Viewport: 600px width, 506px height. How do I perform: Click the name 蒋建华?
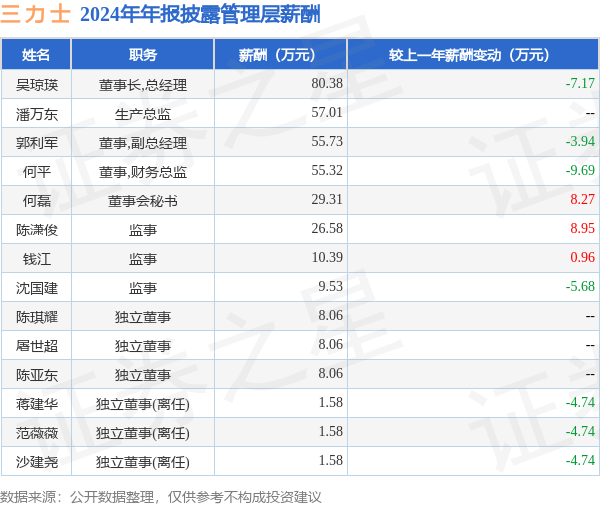click(x=37, y=405)
